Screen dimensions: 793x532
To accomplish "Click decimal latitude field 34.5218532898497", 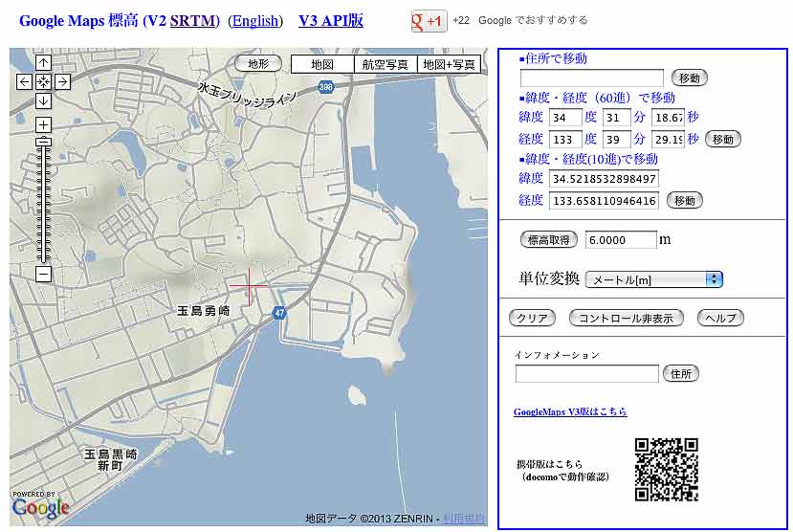I will (604, 179).
